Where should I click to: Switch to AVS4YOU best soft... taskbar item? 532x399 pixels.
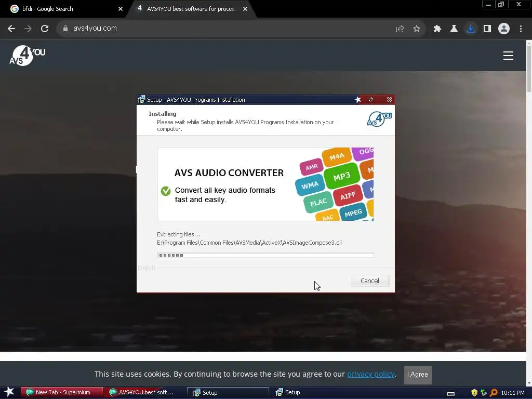point(144,393)
